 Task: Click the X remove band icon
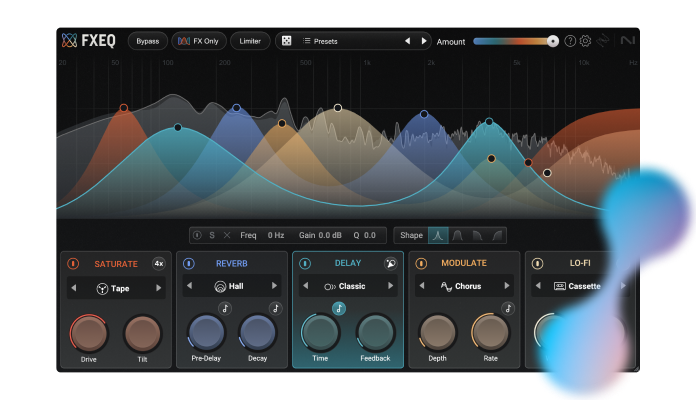pos(227,235)
